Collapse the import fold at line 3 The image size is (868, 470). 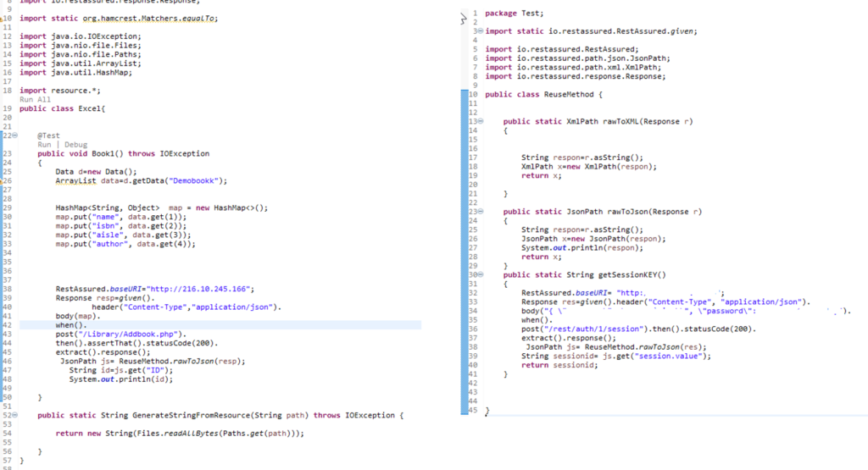point(479,30)
